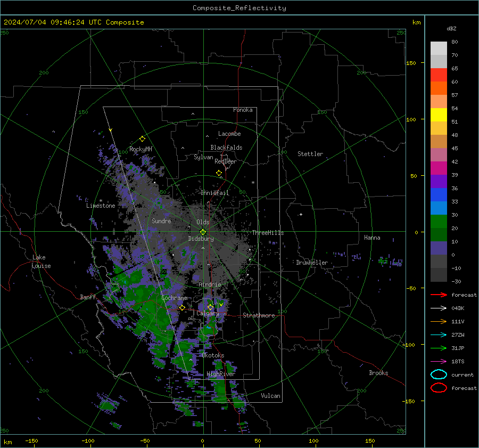Click the 2024/07/04 09:46:24 UTC timestamp

point(46,22)
